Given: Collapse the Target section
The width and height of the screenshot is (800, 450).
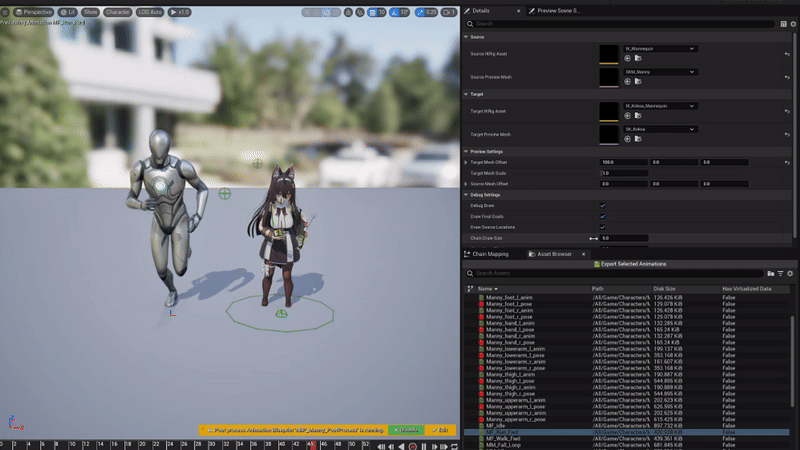Looking at the screenshot, I should tap(466, 94).
